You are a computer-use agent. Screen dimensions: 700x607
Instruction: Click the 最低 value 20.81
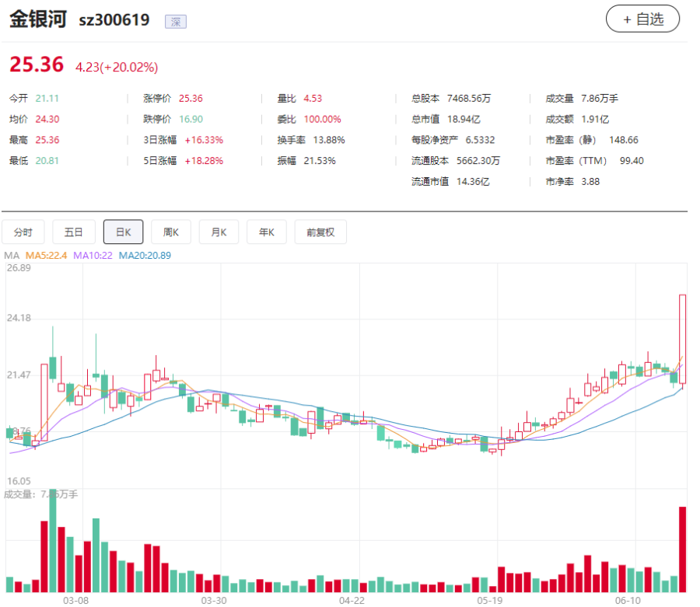[x=47, y=161]
